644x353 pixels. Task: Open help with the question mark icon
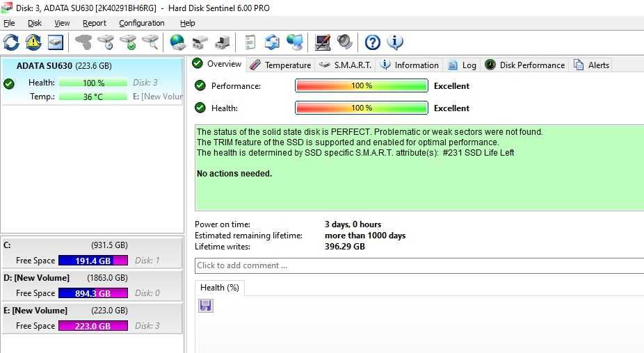tap(373, 42)
